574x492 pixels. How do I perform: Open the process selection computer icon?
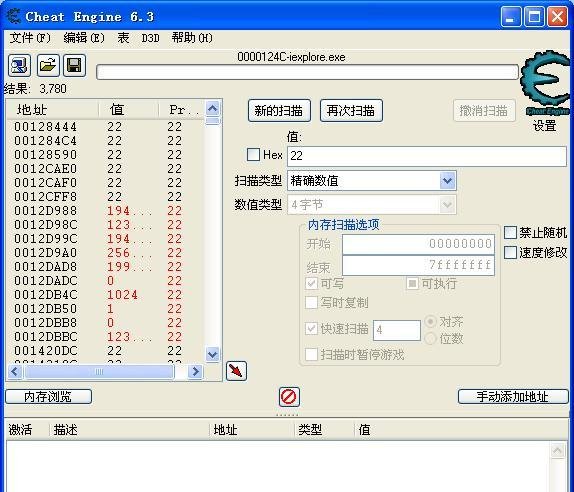click(x=19, y=66)
